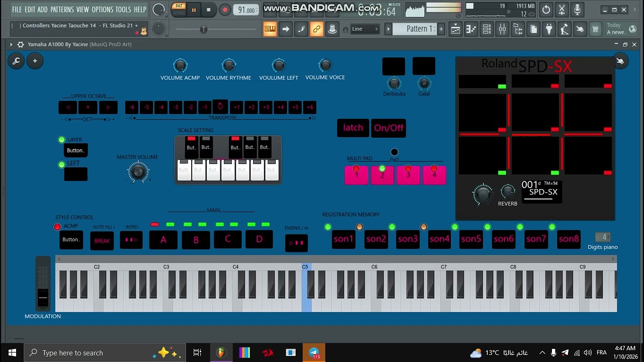Select registration memory son5

coord(471,239)
